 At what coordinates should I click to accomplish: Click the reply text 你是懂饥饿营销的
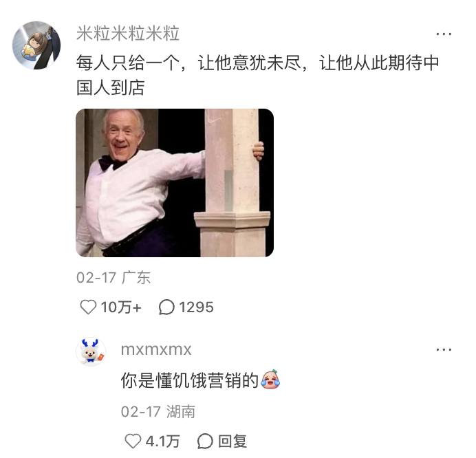tap(190, 380)
